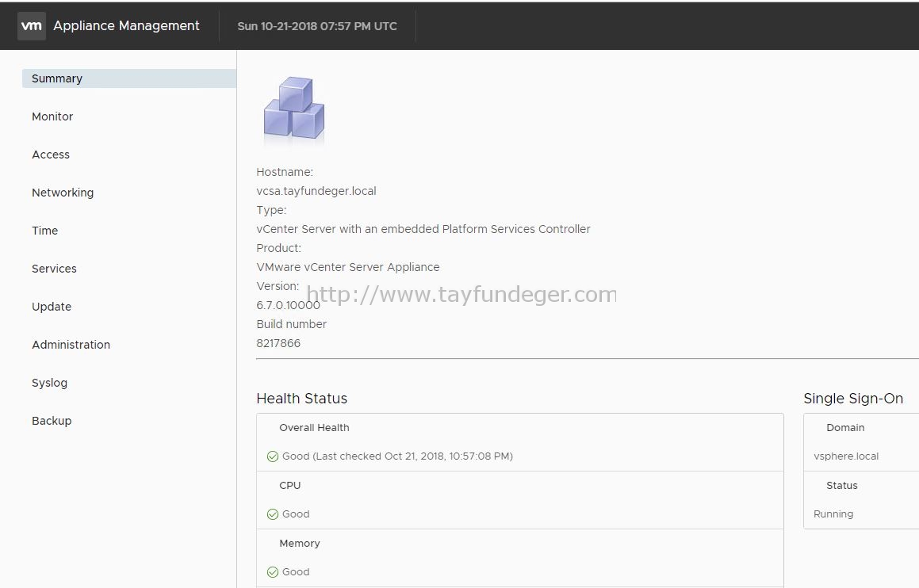919x588 pixels.
Task: Click the Good Last checked status text
Action: coord(397,456)
